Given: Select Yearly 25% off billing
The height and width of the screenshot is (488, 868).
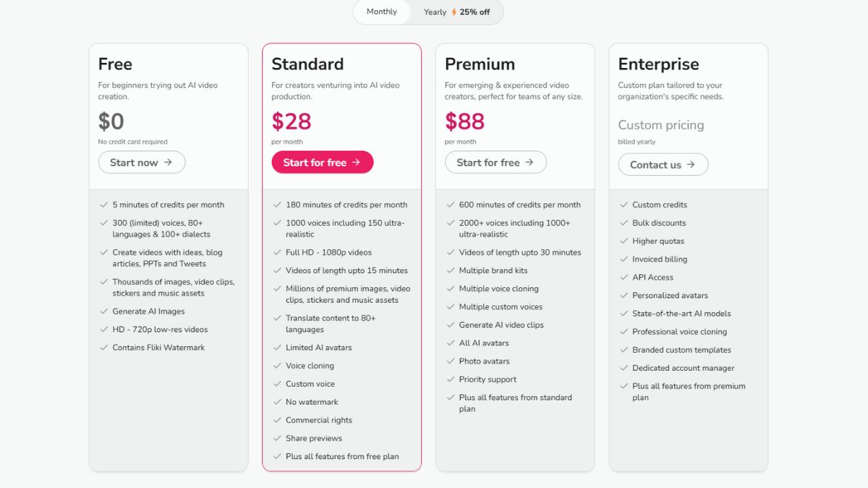Looking at the screenshot, I should click(x=456, y=12).
